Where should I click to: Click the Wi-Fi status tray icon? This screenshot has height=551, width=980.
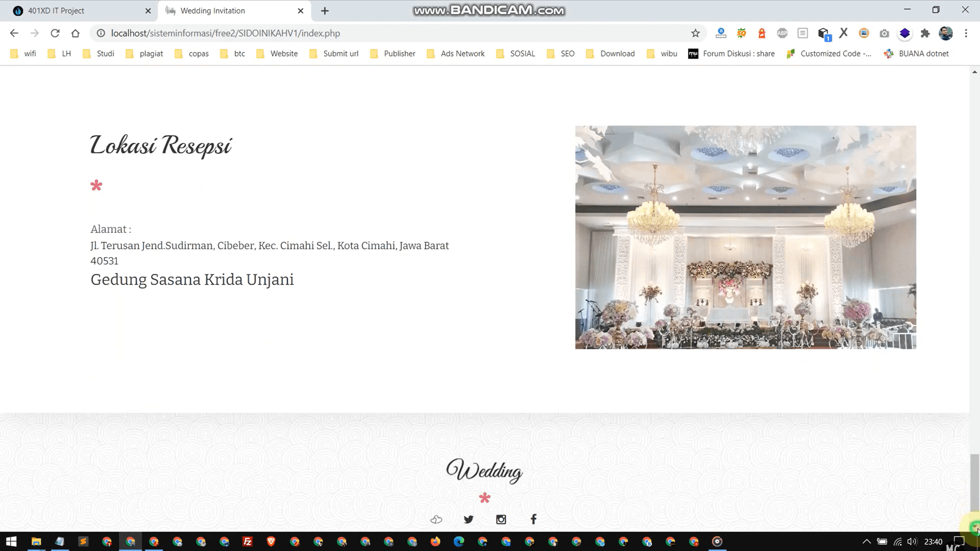pyautogui.click(x=898, y=541)
